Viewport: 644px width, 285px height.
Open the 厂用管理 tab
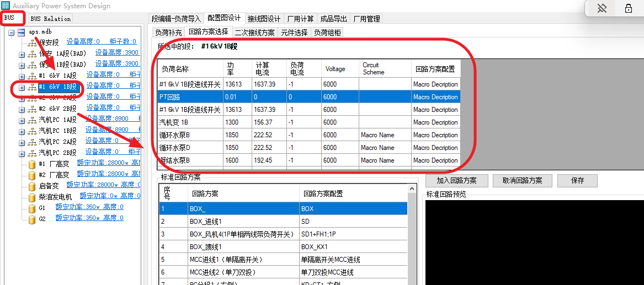coord(366,19)
